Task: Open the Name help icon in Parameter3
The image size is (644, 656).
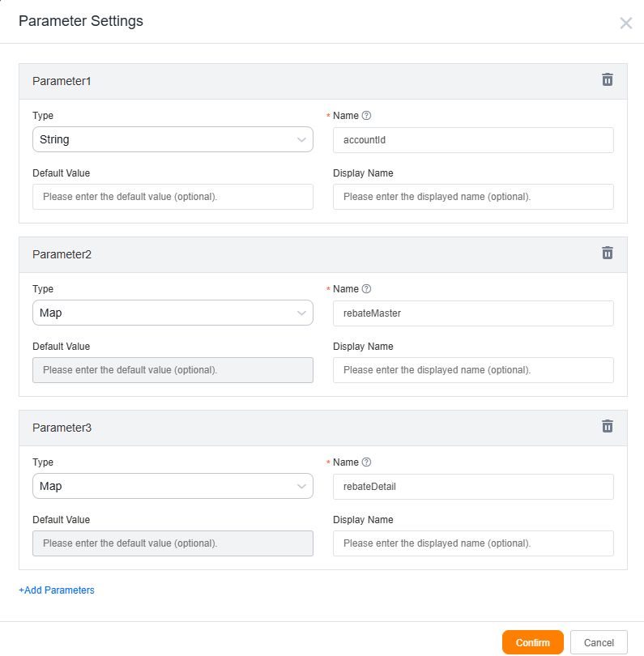Action: click(366, 462)
